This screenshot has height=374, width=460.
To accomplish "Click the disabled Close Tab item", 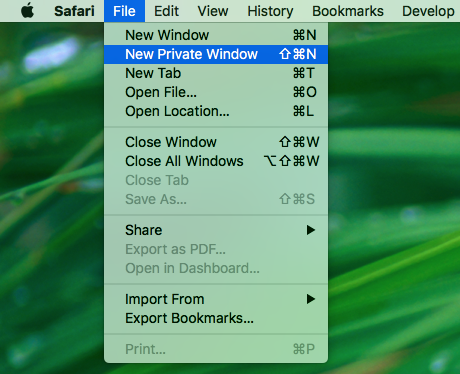I will (216, 180).
